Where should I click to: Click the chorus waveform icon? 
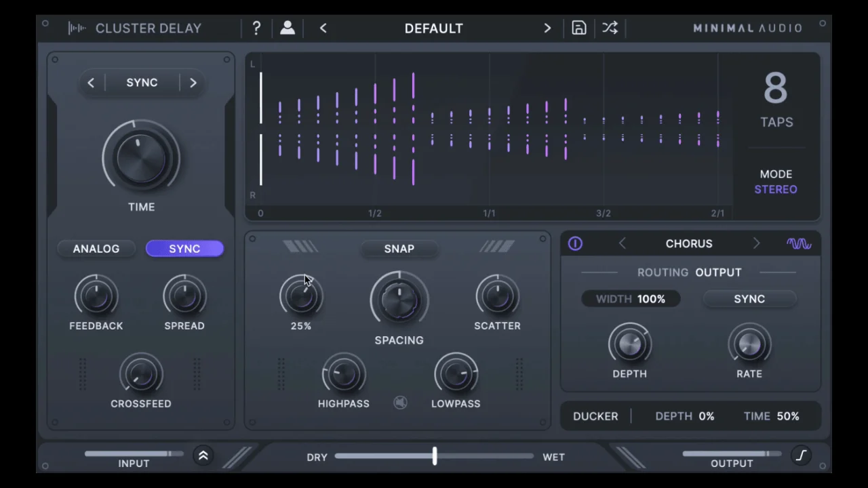[799, 243]
